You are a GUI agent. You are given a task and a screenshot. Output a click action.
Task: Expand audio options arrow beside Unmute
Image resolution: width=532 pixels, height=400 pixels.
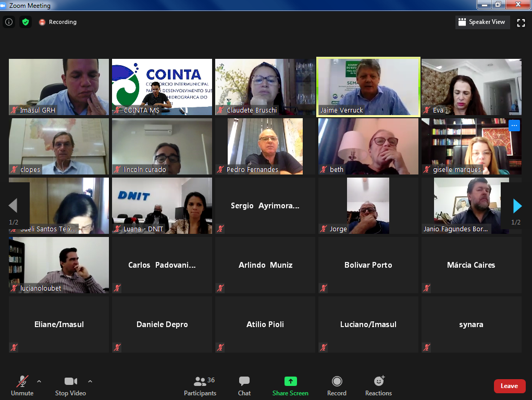39,381
